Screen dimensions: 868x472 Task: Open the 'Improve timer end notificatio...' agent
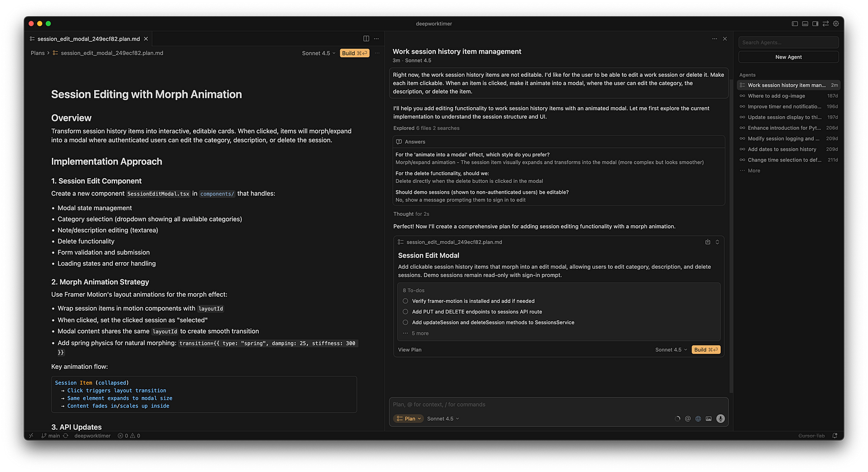[x=788, y=107]
